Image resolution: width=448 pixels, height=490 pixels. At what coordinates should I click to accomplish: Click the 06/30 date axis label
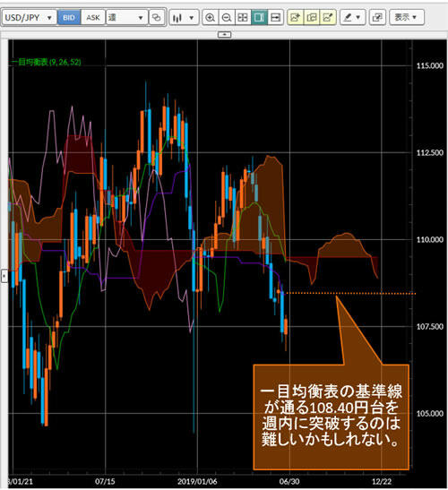[289, 481]
